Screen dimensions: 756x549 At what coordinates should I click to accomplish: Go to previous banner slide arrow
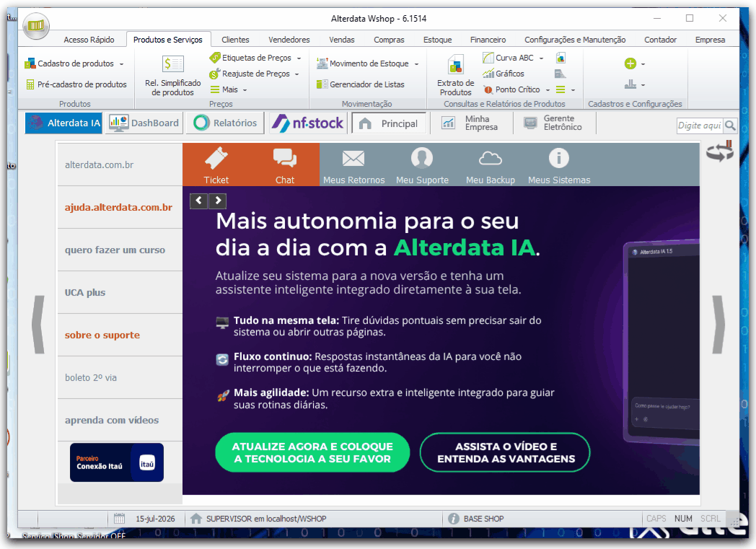(198, 200)
